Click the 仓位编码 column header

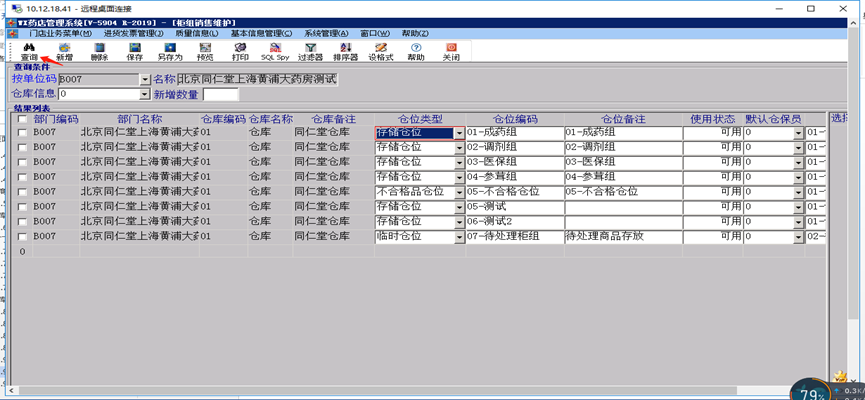tap(515, 119)
